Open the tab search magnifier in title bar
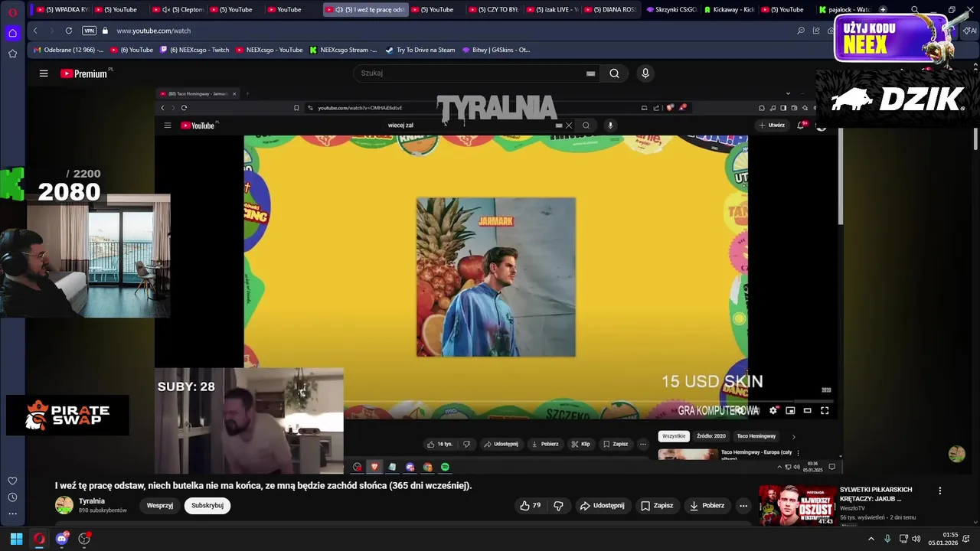Screen dimensions: 980x551 [x=915, y=10]
